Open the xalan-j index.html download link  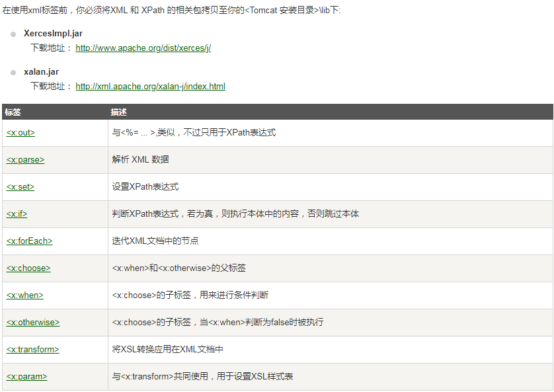point(150,87)
